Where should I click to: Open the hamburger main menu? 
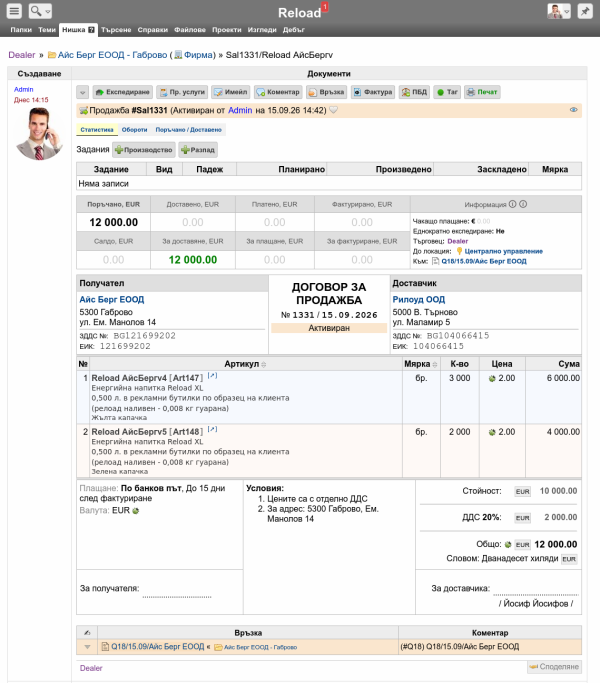coord(14,11)
